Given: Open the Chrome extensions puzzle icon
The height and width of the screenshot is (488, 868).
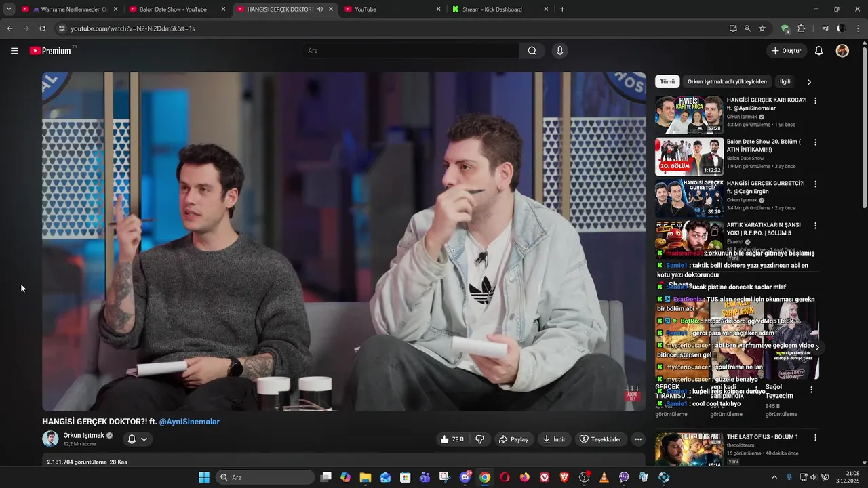Looking at the screenshot, I should coord(802,28).
